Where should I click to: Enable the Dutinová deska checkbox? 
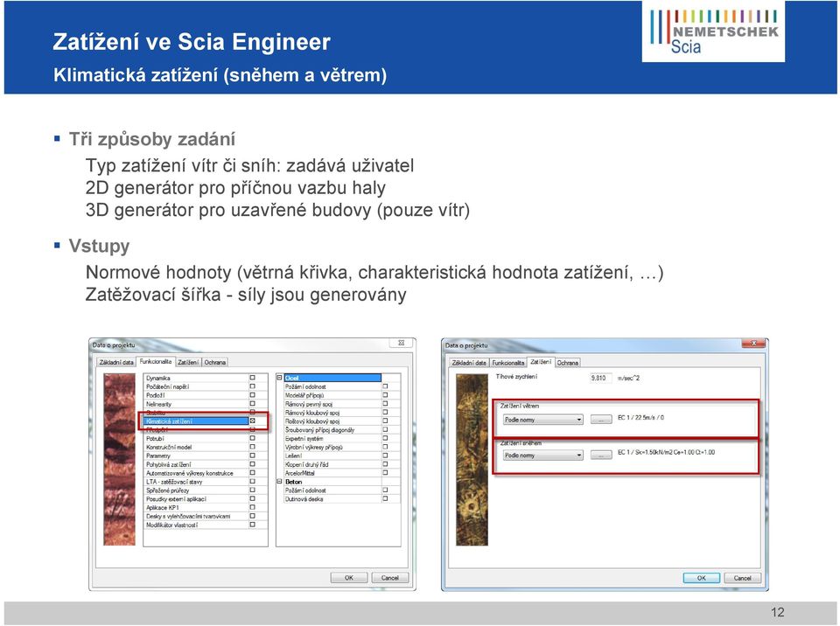[x=385, y=498]
